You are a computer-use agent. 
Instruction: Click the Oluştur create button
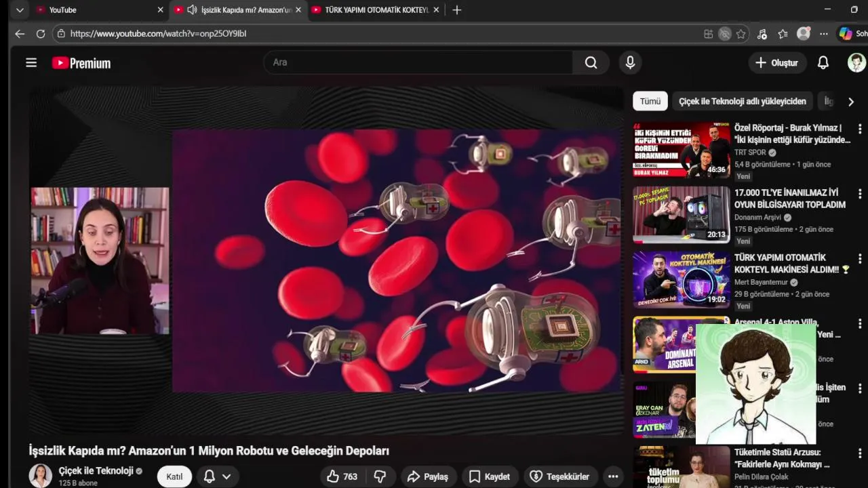coord(777,62)
